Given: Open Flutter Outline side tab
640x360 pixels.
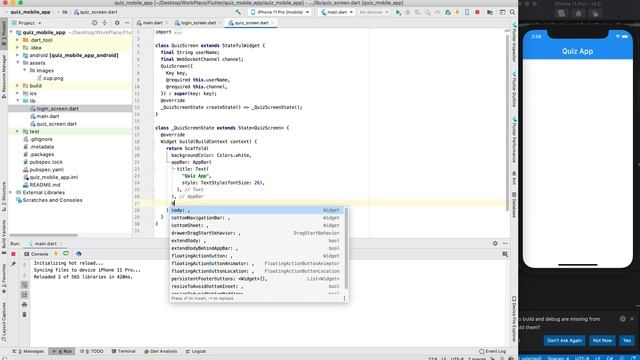Looking at the screenshot, I should [x=514, y=90].
